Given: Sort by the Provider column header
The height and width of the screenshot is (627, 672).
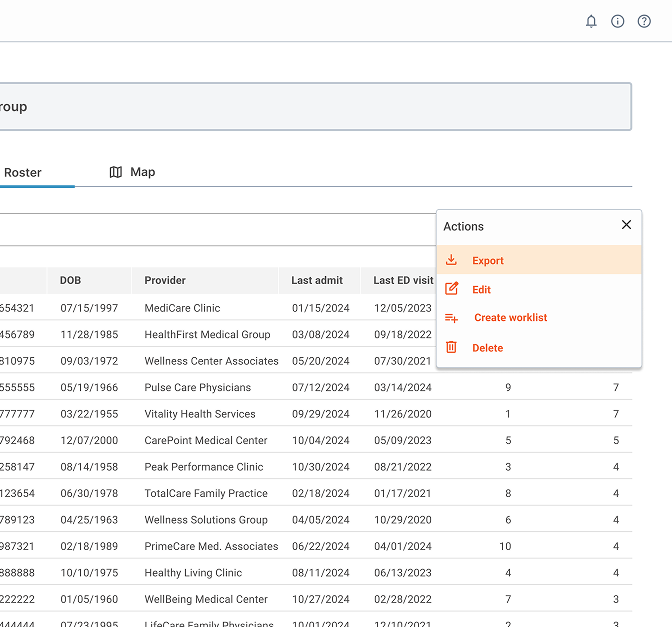Looking at the screenshot, I should point(165,280).
